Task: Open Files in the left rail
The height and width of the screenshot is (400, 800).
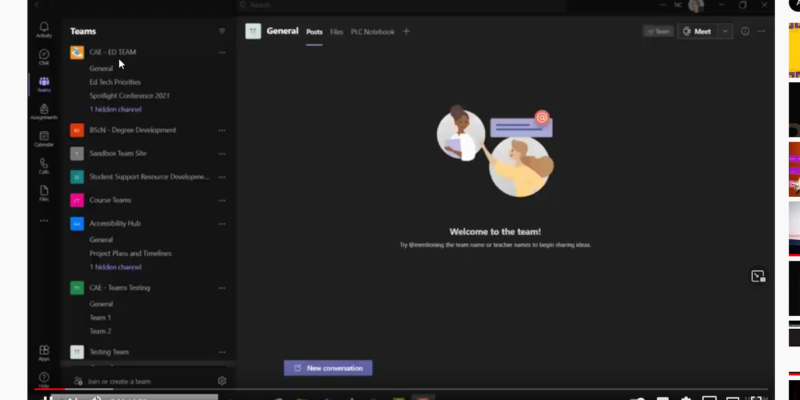Action: pos(44,193)
